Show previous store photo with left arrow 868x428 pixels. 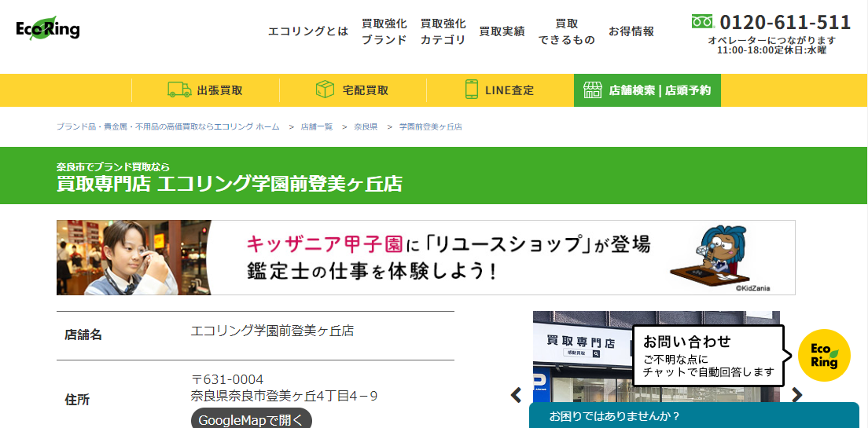[516, 395]
